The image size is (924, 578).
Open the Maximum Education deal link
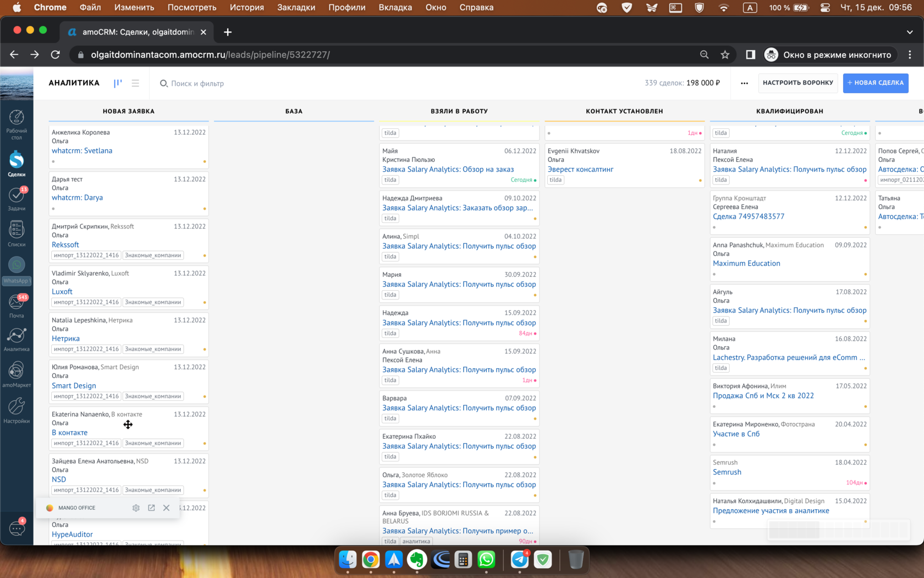pyautogui.click(x=746, y=264)
